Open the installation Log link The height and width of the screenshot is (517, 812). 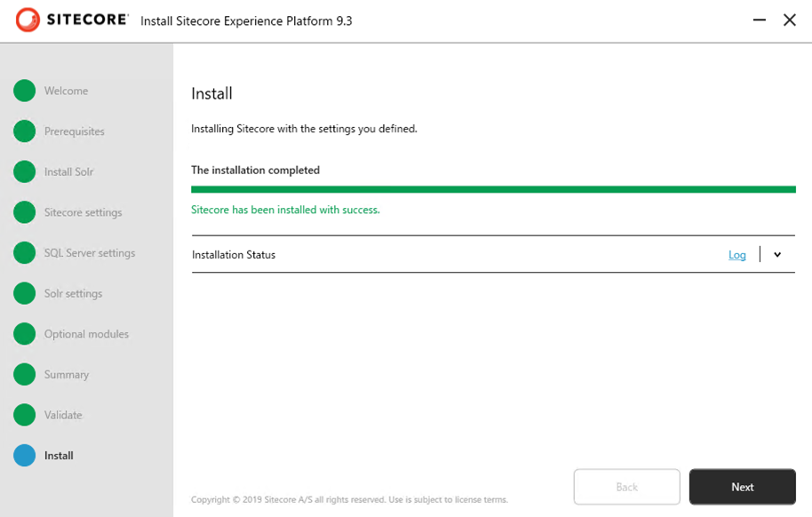(736, 255)
